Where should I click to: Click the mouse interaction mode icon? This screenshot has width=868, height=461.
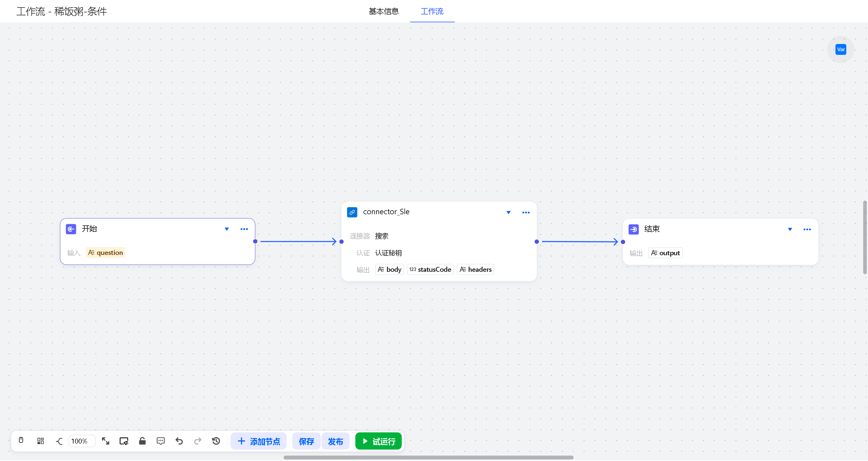click(21, 441)
